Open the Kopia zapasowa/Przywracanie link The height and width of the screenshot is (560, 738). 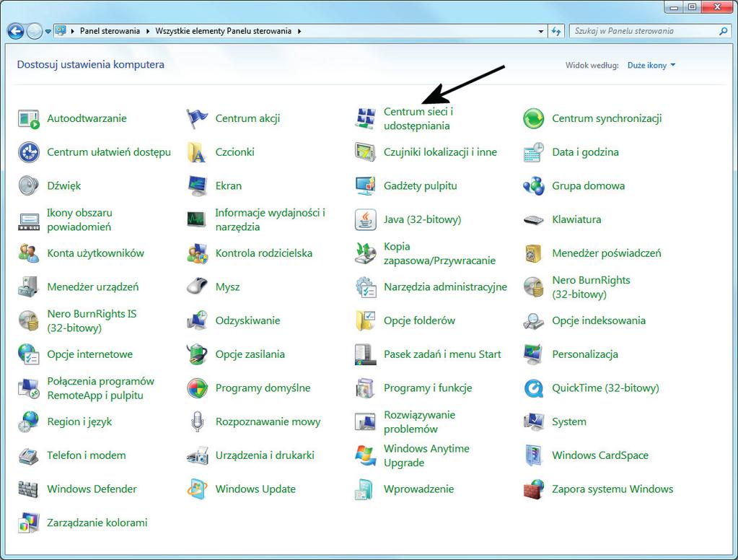point(439,253)
